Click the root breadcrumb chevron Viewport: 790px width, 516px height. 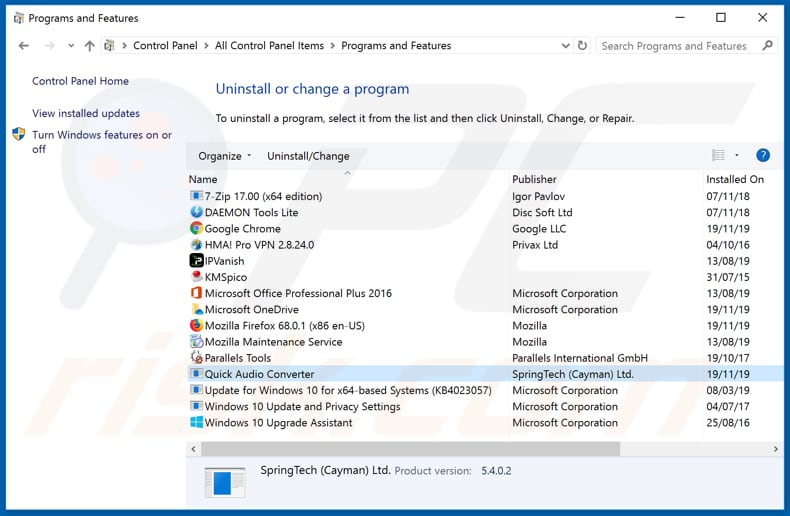(124, 46)
